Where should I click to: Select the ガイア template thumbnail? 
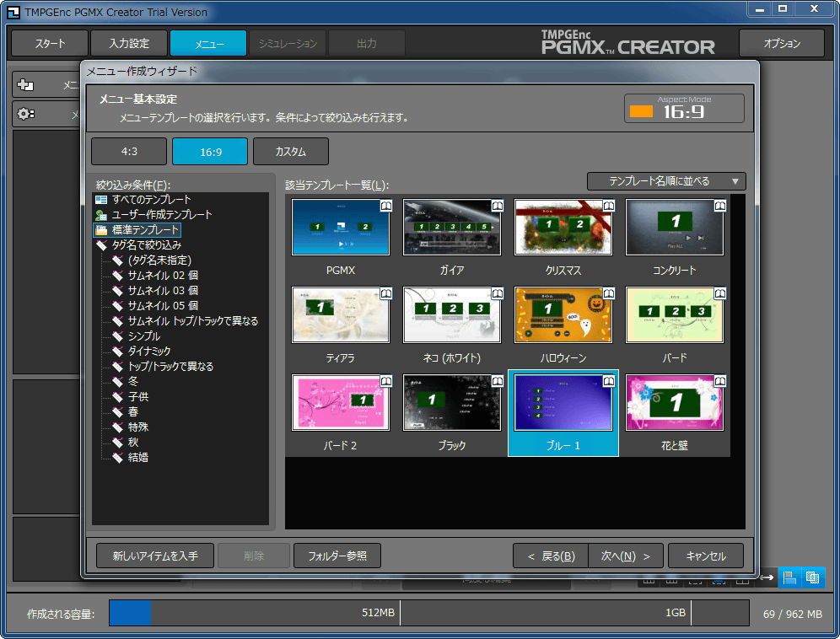pos(452,227)
